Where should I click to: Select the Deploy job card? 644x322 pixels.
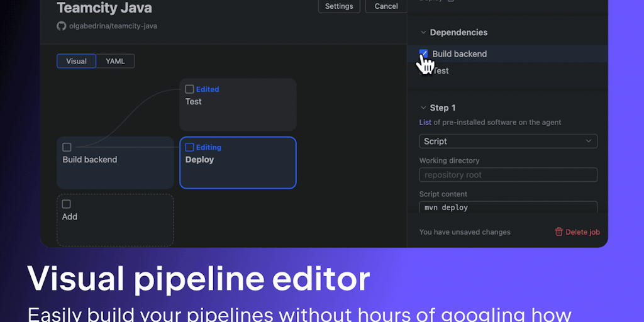pyautogui.click(x=238, y=163)
